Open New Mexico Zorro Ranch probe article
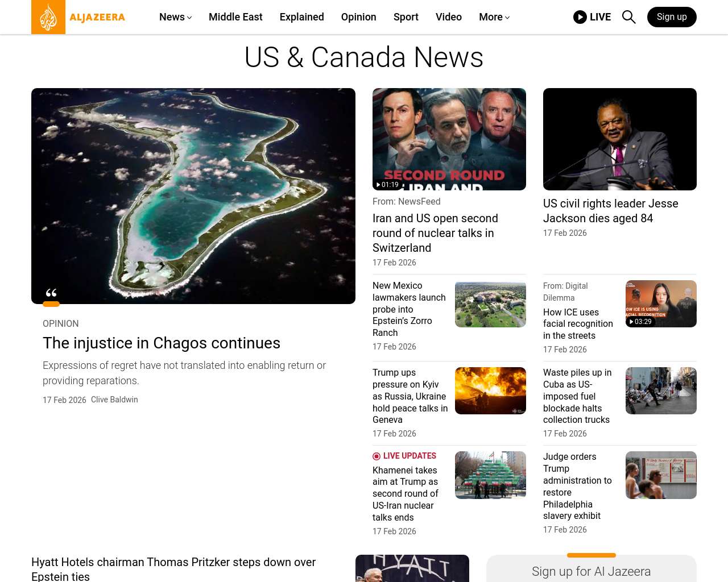The image size is (728, 582). pyautogui.click(x=409, y=309)
